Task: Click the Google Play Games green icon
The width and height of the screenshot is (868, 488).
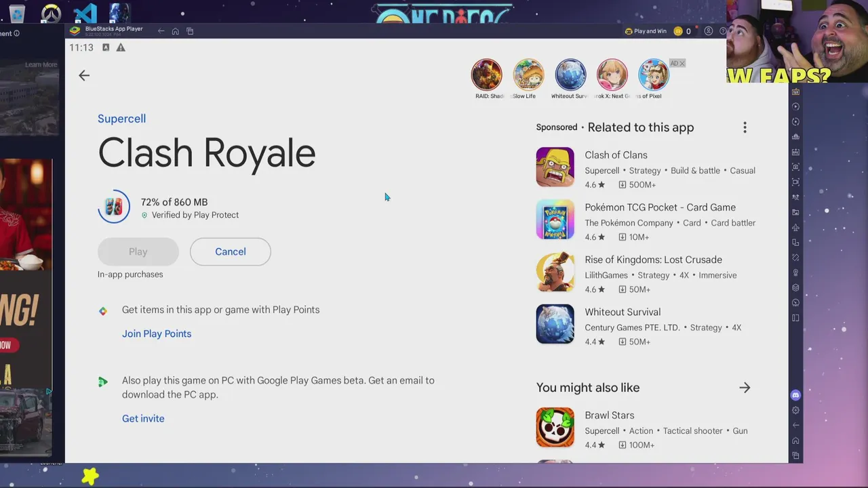Action: point(102,382)
